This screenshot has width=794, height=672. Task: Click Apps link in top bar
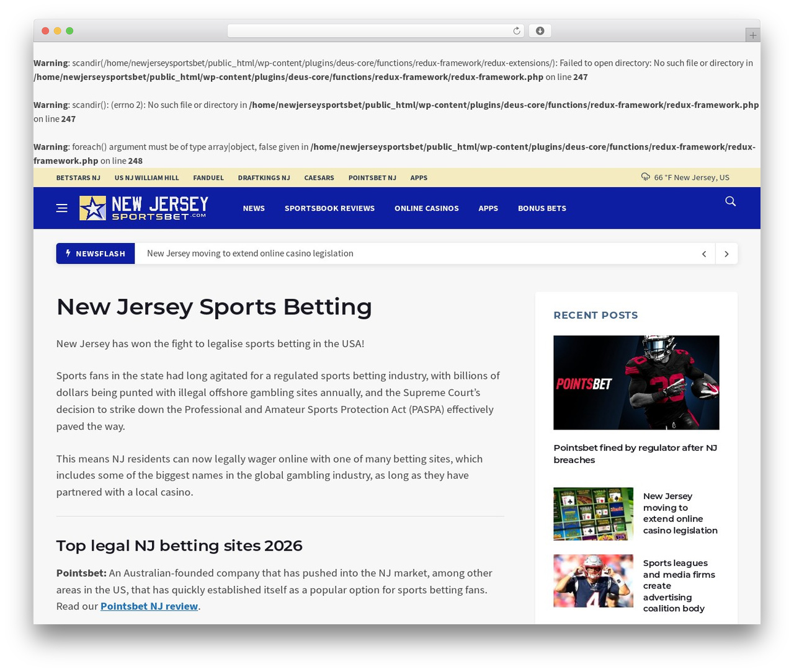click(x=419, y=178)
